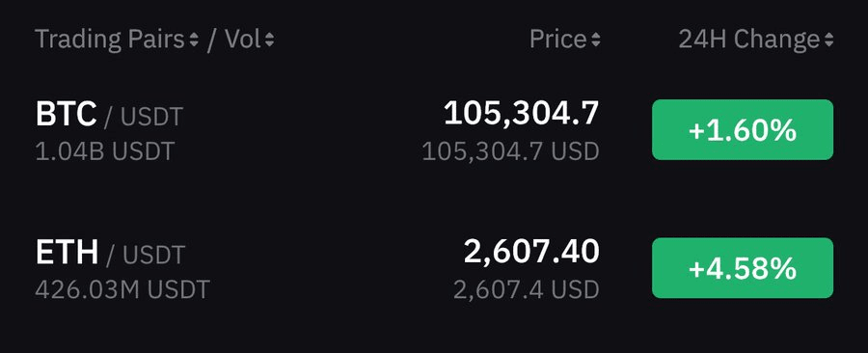Click the Price column header label

(558, 40)
